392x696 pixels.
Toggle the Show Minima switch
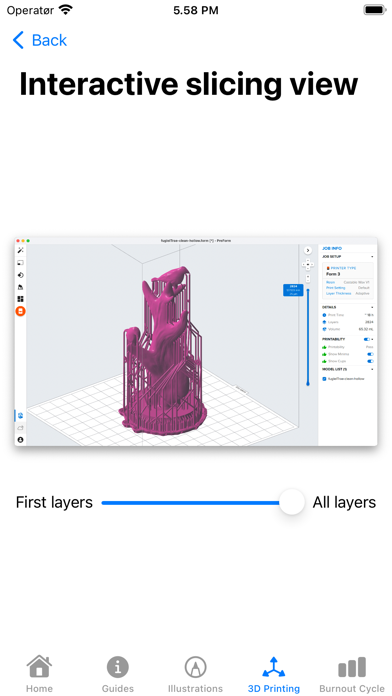(x=370, y=354)
